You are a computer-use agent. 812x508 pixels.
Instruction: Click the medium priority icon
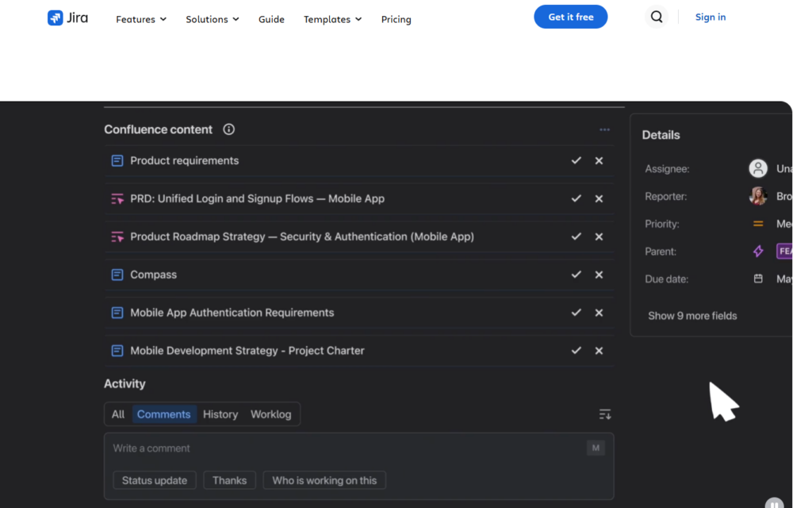click(x=757, y=224)
